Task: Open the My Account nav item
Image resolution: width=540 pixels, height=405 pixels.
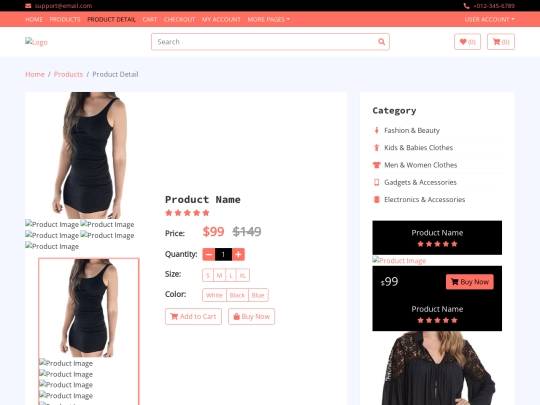Action: tap(221, 19)
